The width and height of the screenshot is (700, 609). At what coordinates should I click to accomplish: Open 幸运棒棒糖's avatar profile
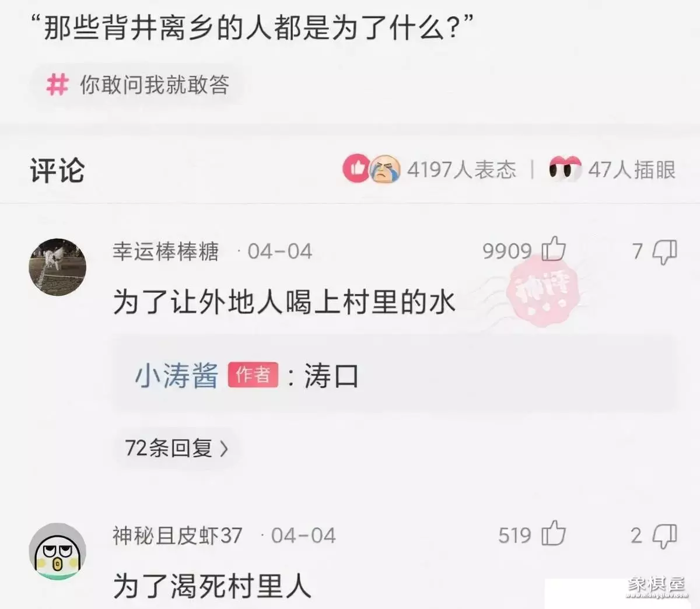(x=58, y=267)
